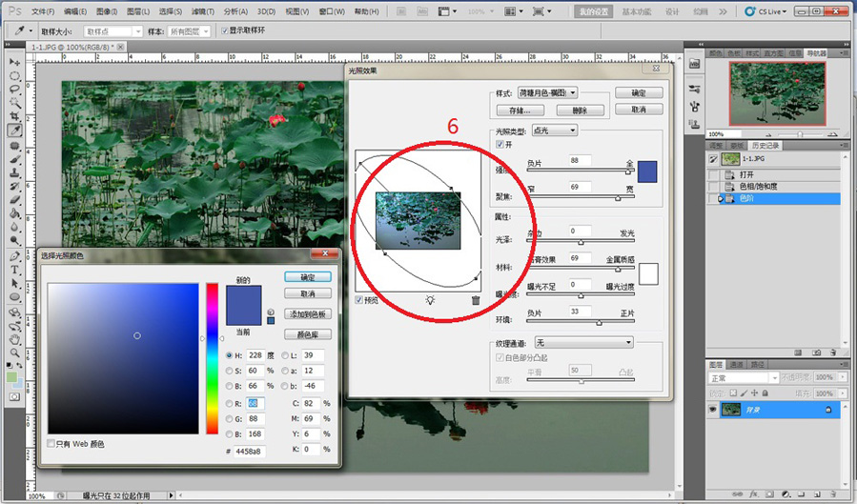Select the History Brush tool
Viewport: 857px width, 504px height.
coord(14,186)
